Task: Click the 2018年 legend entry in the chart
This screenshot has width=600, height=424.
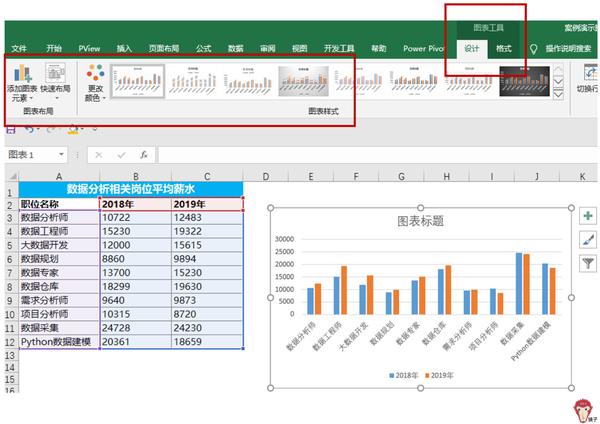Action: tap(404, 375)
